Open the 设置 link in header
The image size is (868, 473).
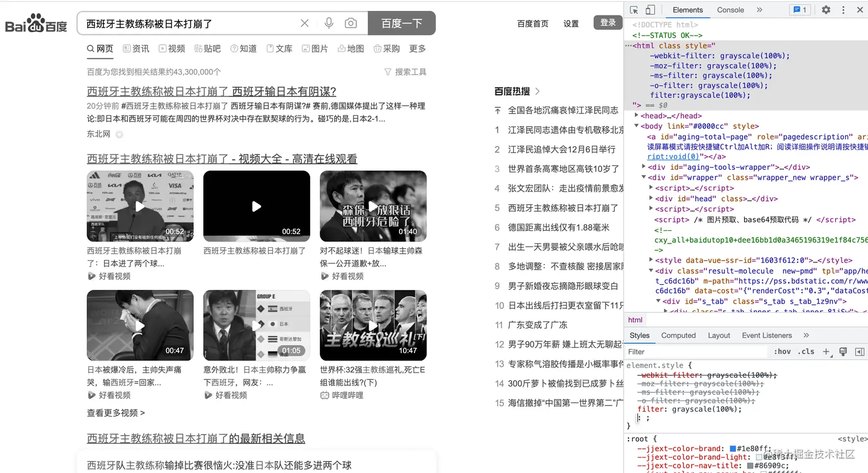click(571, 24)
